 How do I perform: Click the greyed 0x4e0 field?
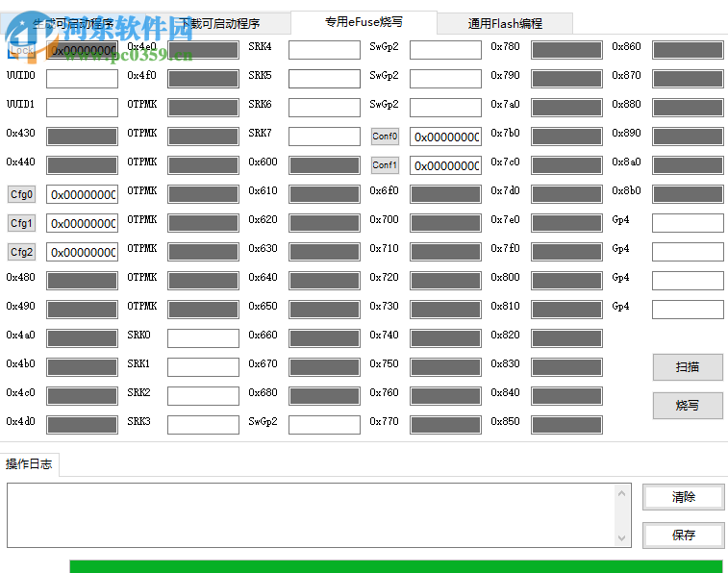click(x=203, y=50)
